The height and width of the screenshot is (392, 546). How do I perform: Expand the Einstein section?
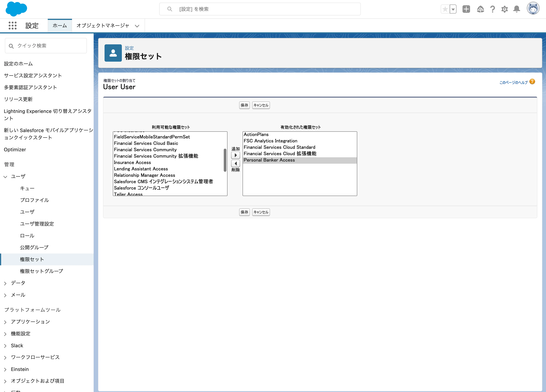5,370
